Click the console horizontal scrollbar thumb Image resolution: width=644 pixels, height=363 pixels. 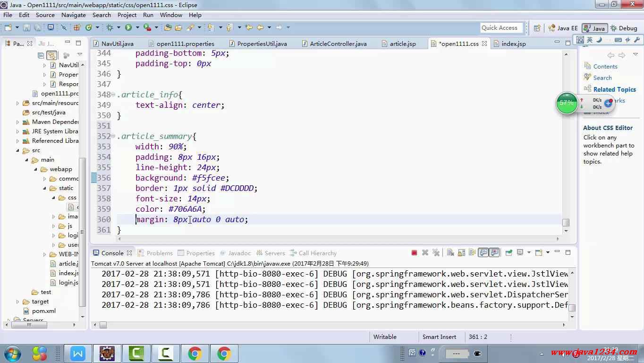coord(103,325)
